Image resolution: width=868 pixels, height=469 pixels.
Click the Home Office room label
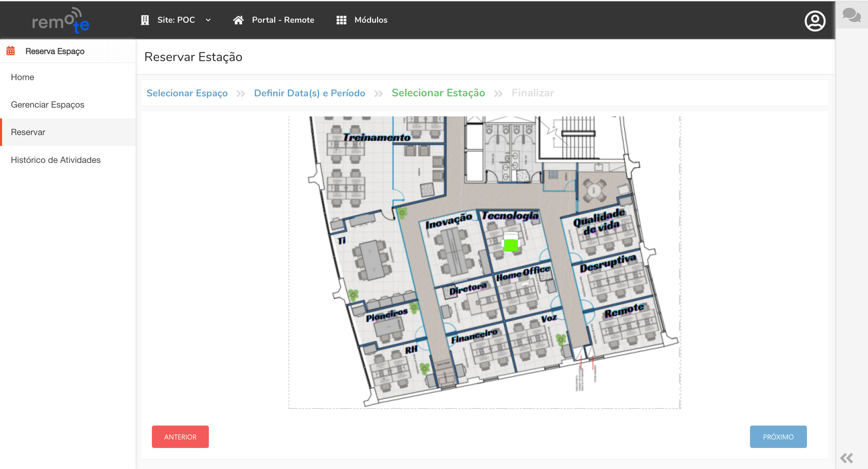point(523,273)
